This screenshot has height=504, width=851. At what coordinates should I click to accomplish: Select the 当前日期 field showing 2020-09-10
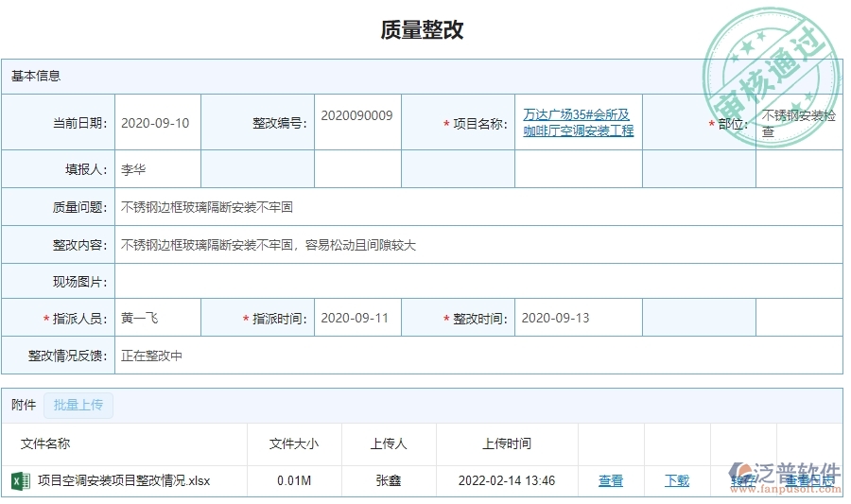click(157, 123)
